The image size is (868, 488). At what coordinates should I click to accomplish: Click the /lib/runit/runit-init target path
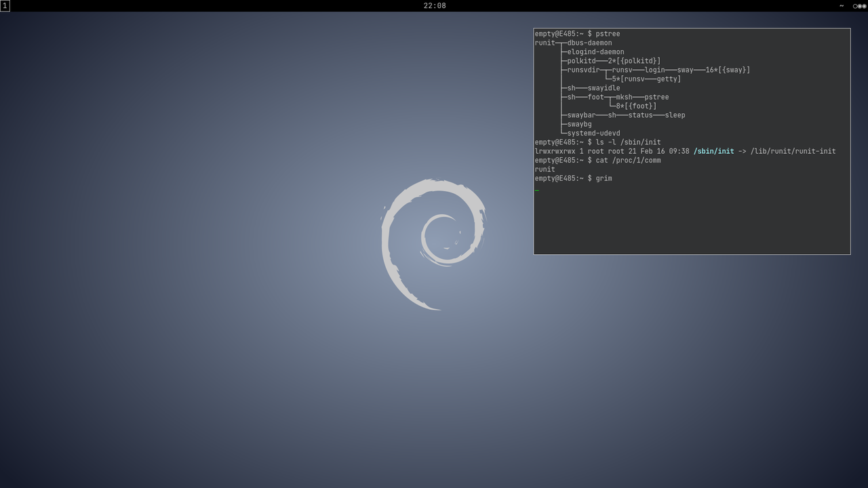(793, 151)
